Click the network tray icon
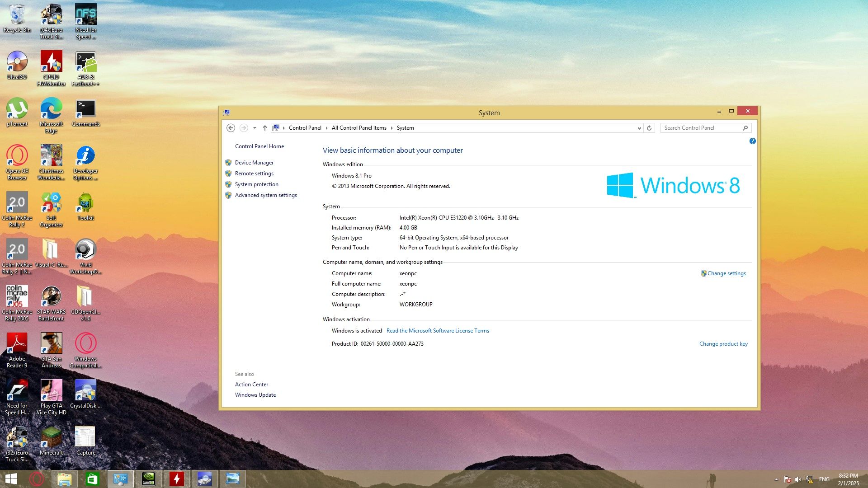 pyautogui.click(x=809, y=479)
